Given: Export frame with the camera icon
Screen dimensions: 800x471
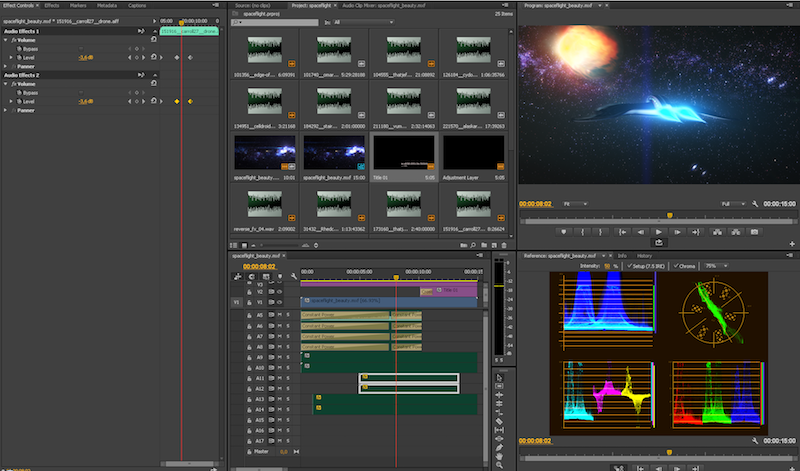Looking at the screenshot, I should pos(754,232).
